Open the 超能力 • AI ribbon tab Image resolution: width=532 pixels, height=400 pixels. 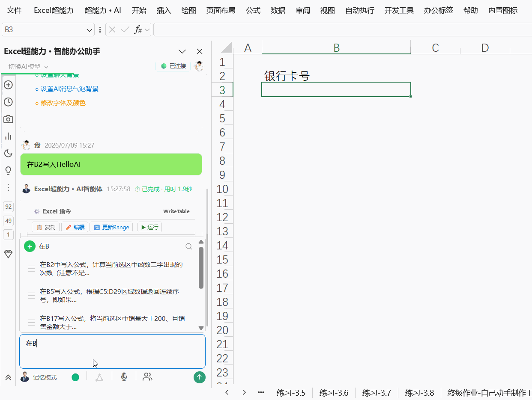(103, 10)
